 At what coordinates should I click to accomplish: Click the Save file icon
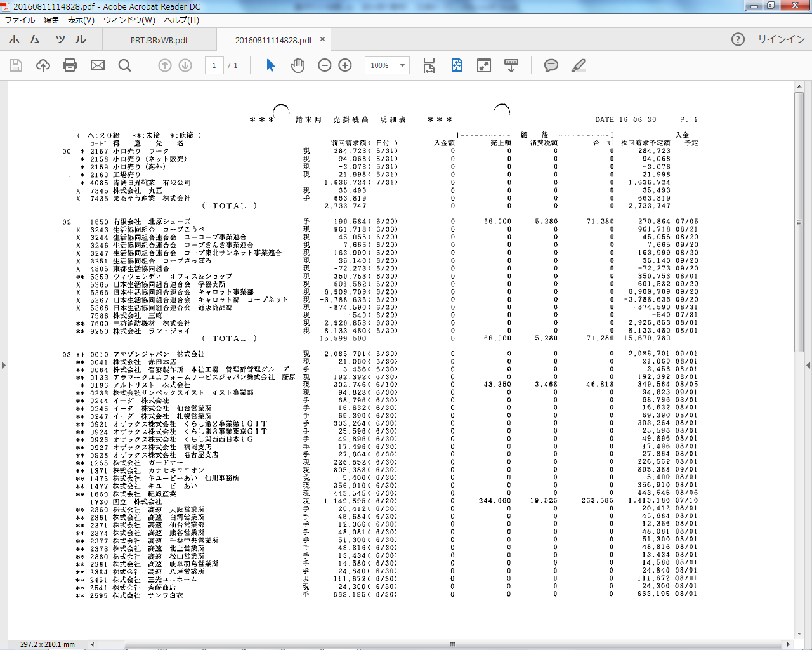click(16, 65)
